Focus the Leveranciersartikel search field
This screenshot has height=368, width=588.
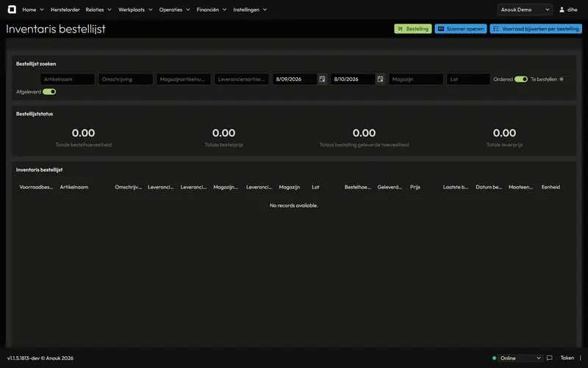[242, 79]
